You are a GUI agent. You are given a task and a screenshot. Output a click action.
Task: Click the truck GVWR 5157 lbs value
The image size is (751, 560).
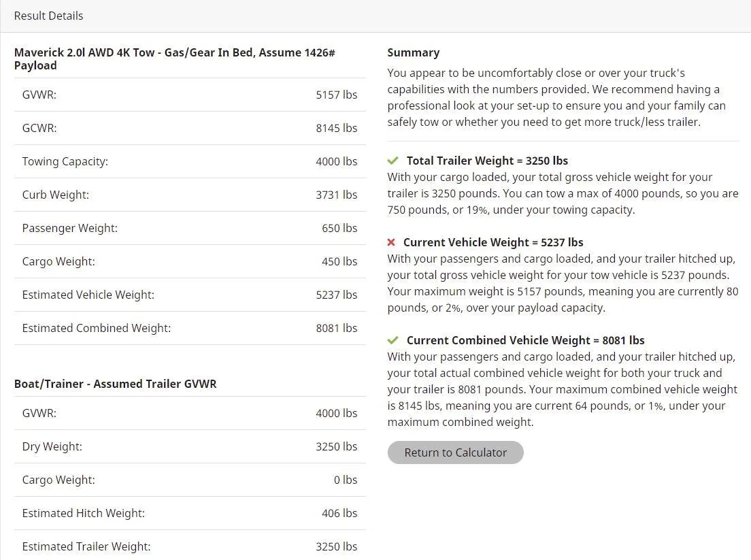[336, 95]
